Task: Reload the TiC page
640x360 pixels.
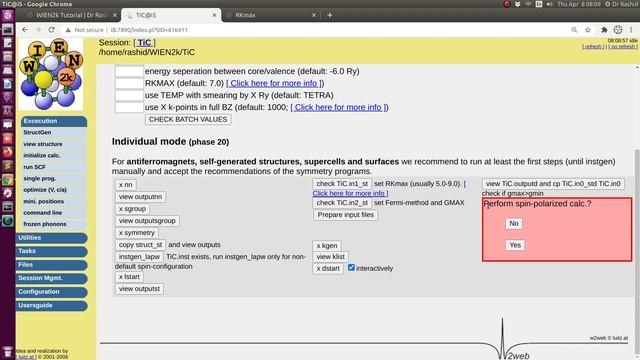Action: pos(51,30)
